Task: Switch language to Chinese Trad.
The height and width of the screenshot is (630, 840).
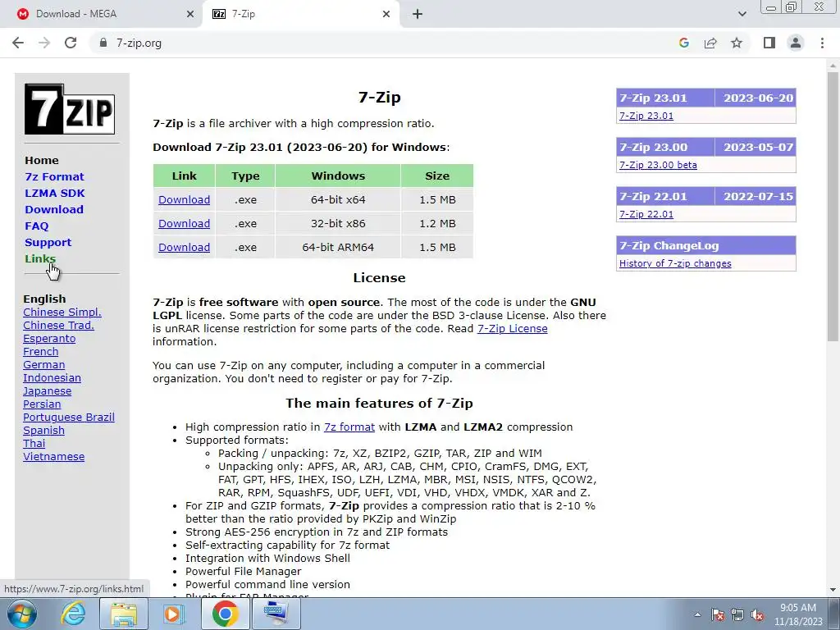Action: click(58, 325)
